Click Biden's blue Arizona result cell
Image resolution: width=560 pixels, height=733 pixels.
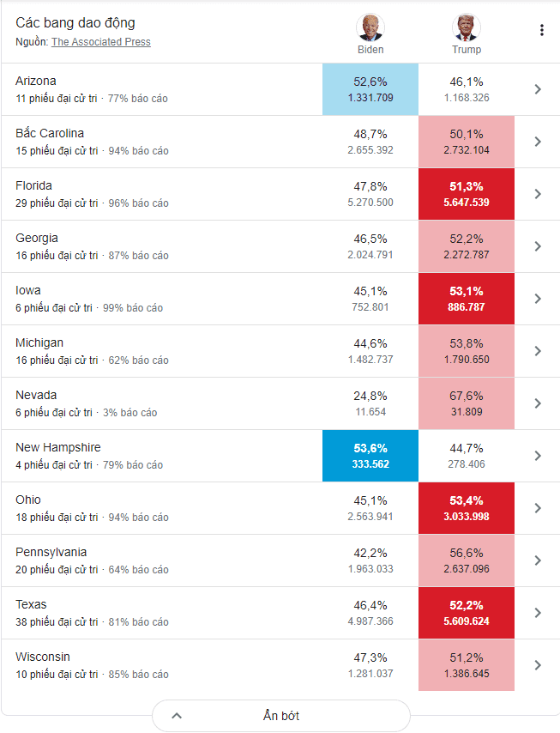(370, 89)
